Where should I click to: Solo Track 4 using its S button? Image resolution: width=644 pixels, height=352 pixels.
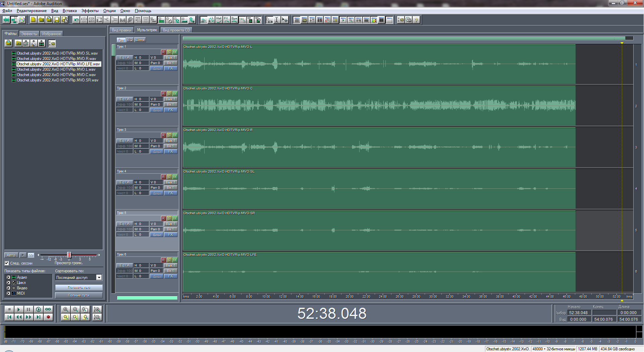click(x=169, y=177)
